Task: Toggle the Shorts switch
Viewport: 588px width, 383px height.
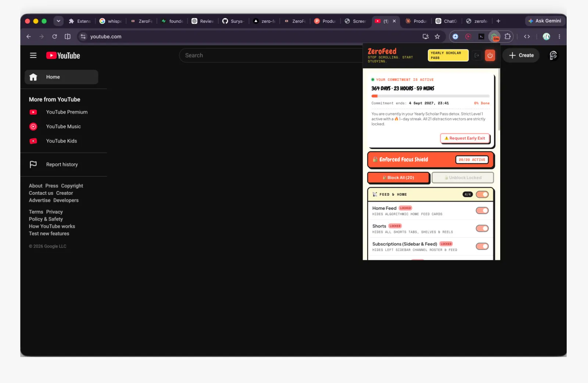Action: (482, 228)
